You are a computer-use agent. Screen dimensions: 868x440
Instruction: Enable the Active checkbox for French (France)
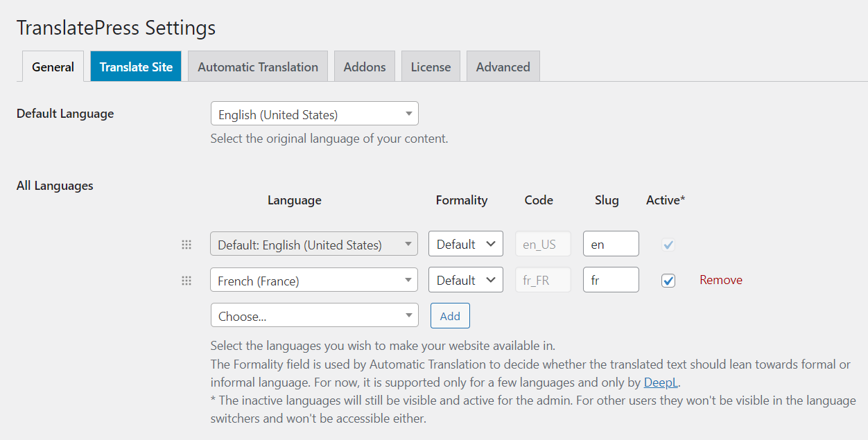pyautogui.click(x=668, y=280)
